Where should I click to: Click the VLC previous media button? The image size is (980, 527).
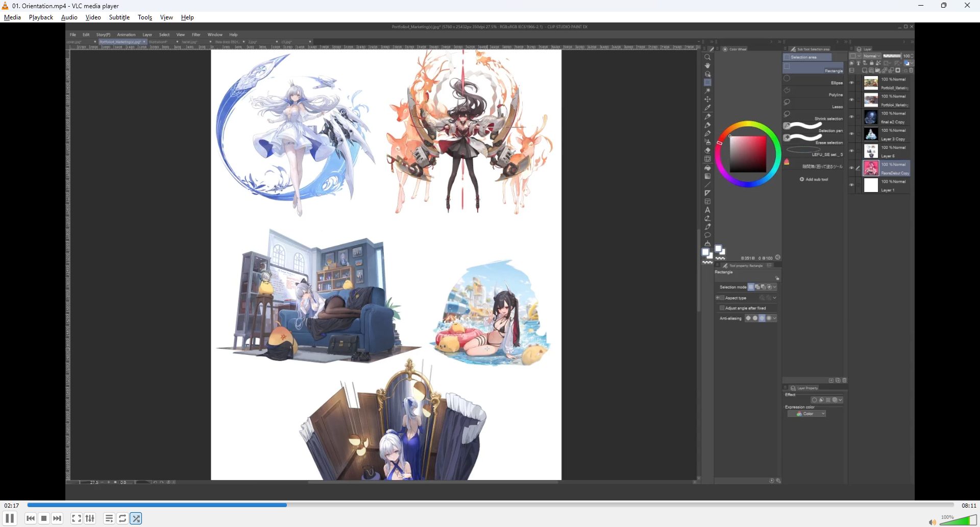(31, 518)
